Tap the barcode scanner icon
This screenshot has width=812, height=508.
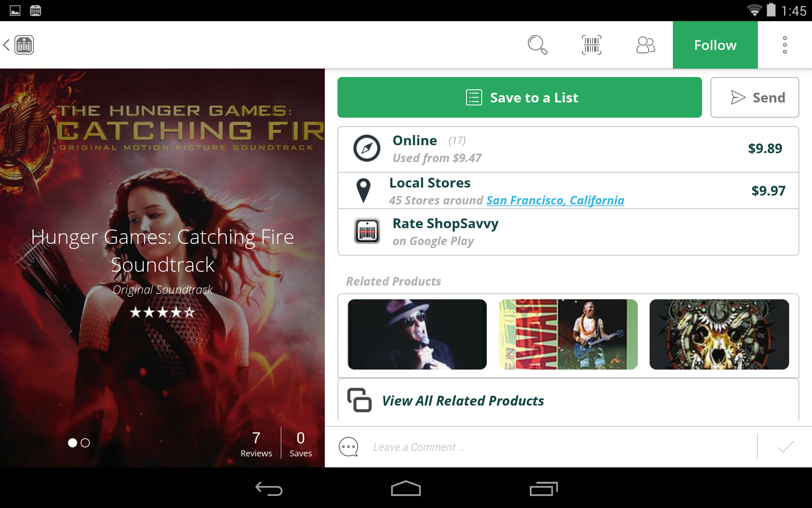point(591,45)
